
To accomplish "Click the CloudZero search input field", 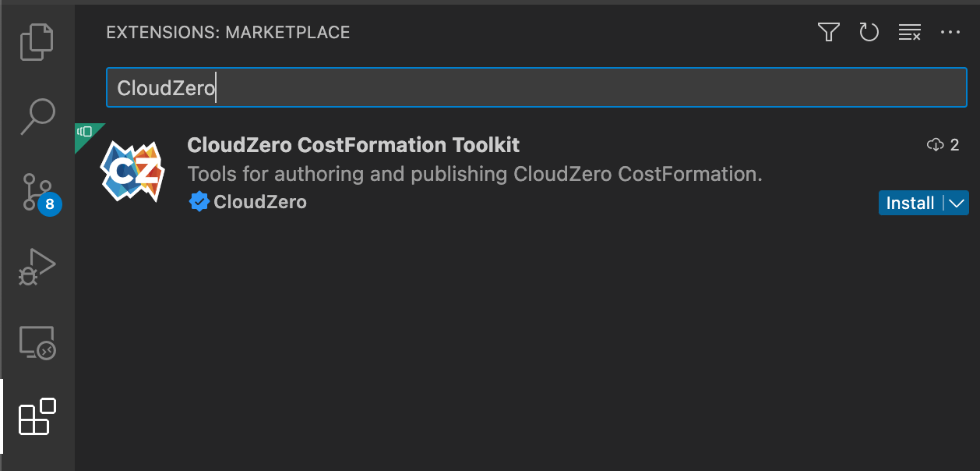I will [536, 88].
